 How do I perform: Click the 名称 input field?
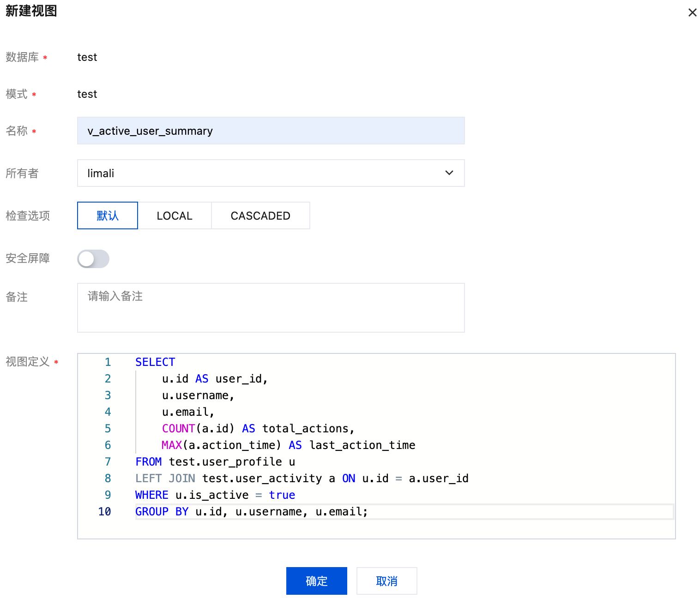(271, 131)
